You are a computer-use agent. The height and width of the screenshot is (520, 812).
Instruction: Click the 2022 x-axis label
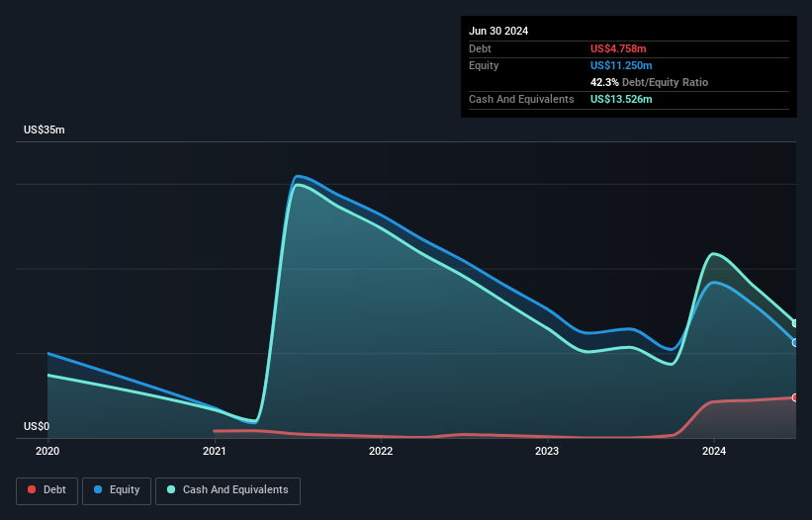[381, 451]
